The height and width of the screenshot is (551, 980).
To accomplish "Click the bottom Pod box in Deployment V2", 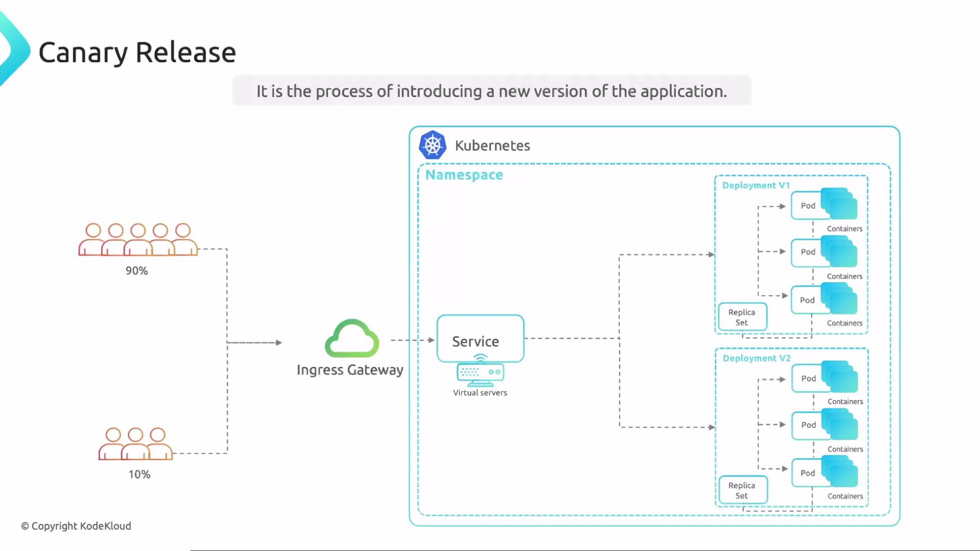I will 808,473.
